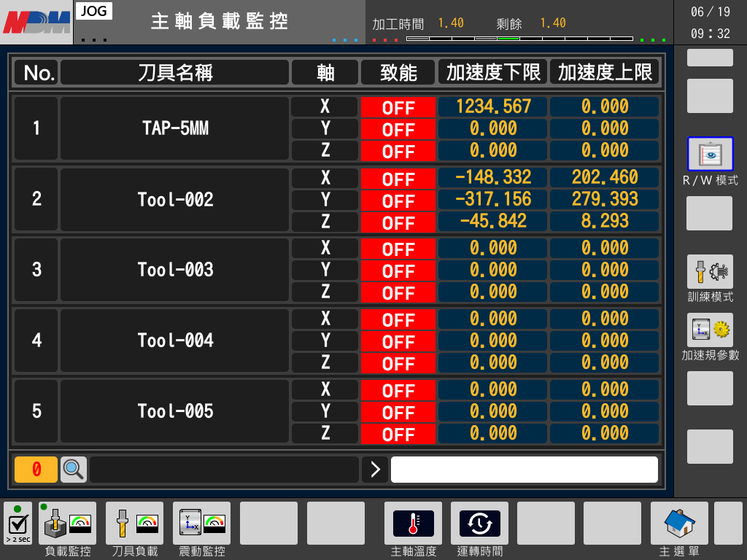747x560 pixels.
Task: Select the Tool-003 tool name cell
Action: [175, 270]
